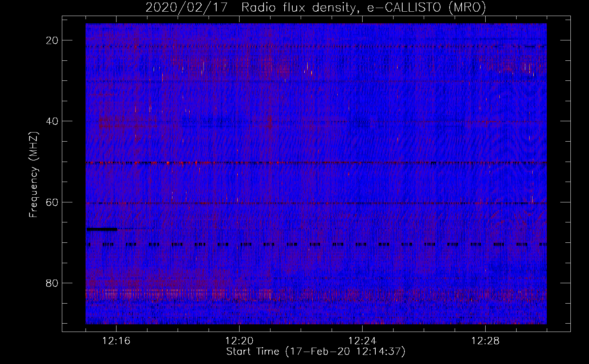Image resolution: width=589 pixels, height=364 pixels.
Task: Click the 60 frequency tick label
Action: (52, 202)
